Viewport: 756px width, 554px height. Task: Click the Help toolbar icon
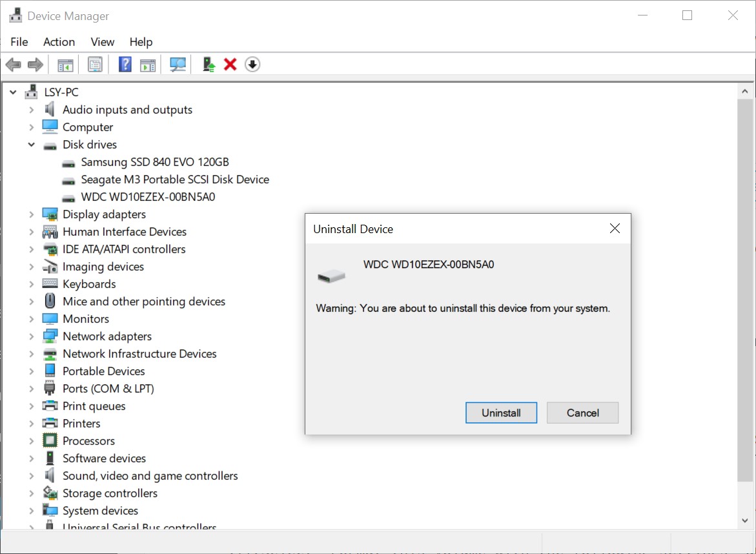[125, 65]
